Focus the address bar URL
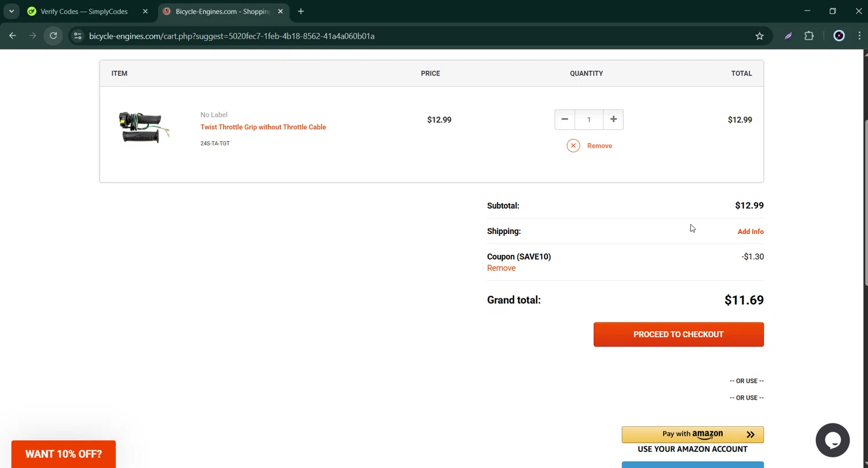The width and height of the screenshot is (868, 468). (x=231, y=36)
